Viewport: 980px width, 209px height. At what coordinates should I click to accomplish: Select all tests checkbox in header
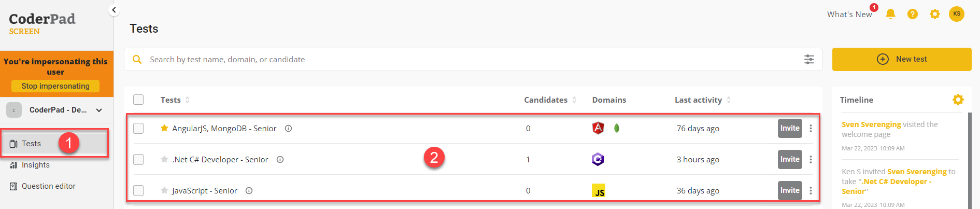tap(138, 100)
